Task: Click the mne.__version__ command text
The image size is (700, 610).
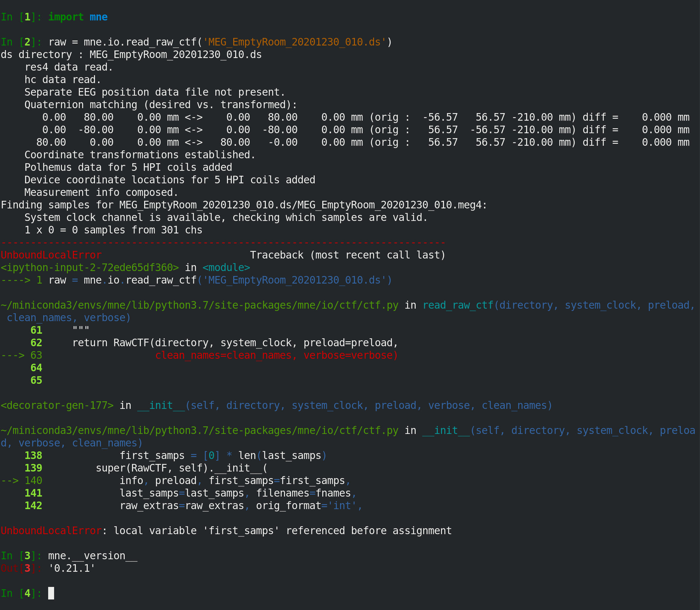Action: 91,555
